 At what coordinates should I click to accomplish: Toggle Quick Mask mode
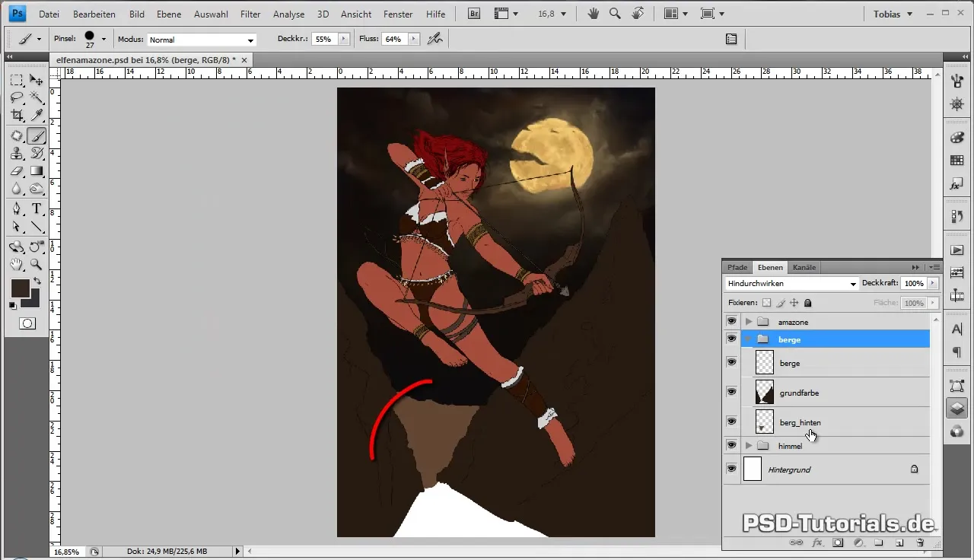pos(27,323)
